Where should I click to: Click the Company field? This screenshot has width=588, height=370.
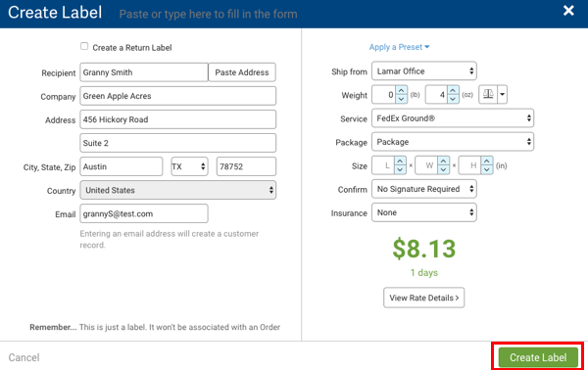[x=178, y=96]
